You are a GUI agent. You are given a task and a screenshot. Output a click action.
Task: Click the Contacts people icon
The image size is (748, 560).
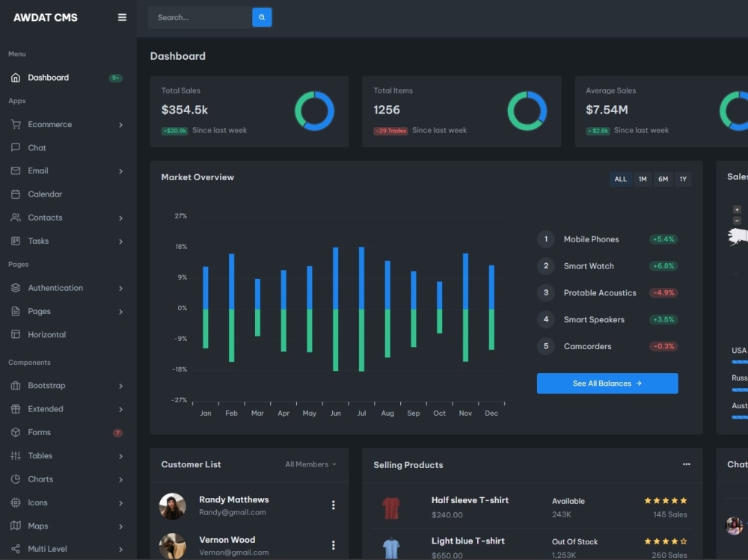pos(16,218)
